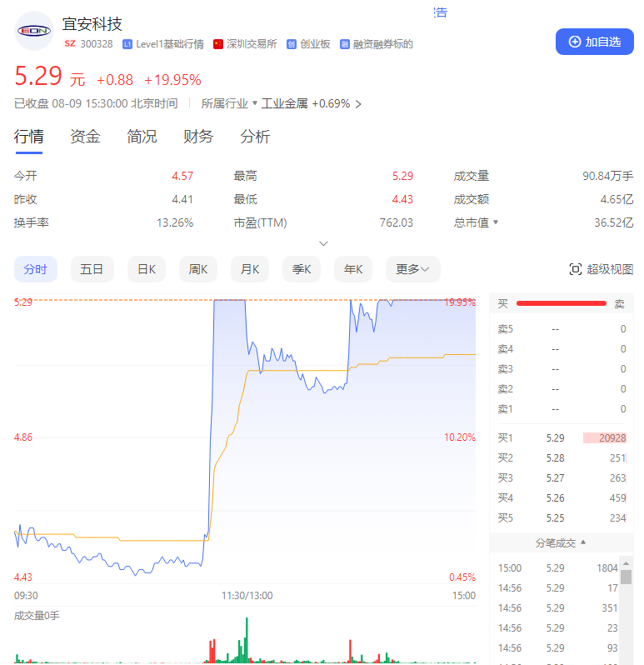Select the 五日 chart view

point(92,269)
